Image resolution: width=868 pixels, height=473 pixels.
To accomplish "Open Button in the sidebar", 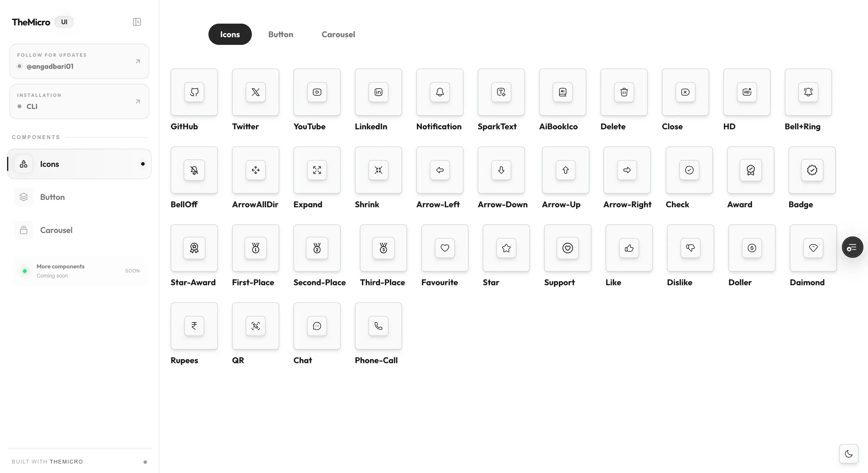I will tap(79, 197).
